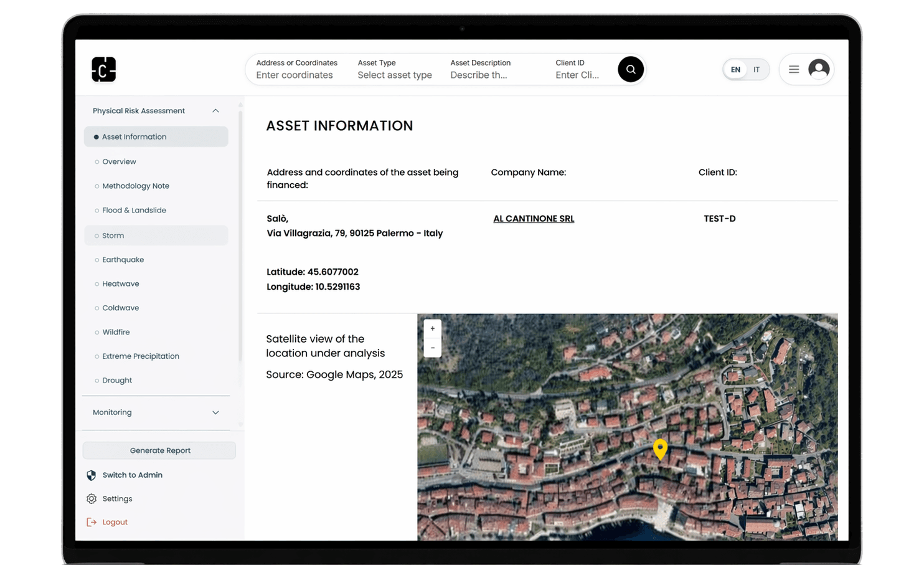Click the Via Villagrazia address text

pos(355,233)
